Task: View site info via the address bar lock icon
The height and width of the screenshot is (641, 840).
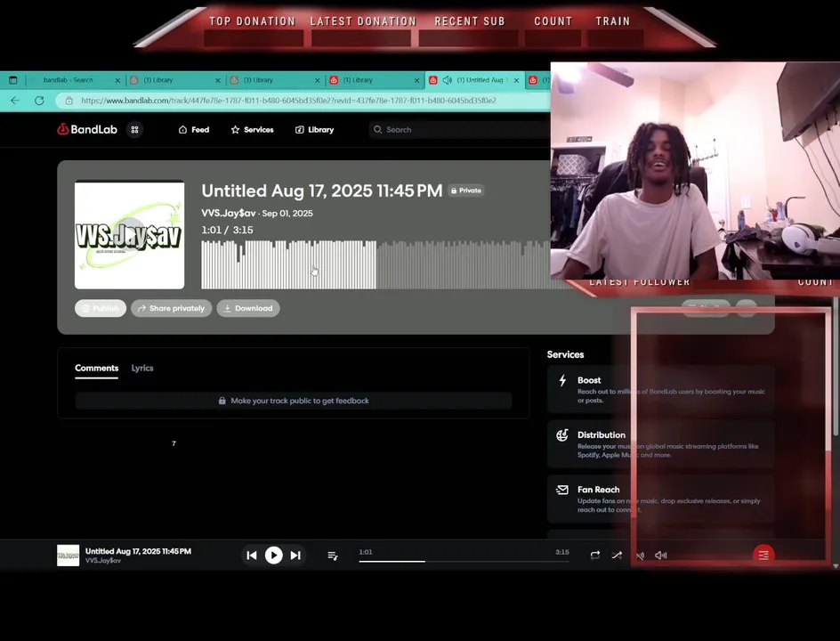Action: (69, 101)
